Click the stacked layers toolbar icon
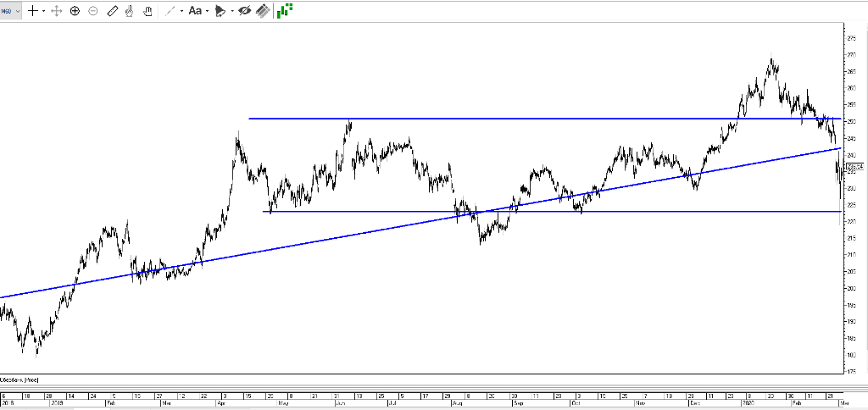Image resolution: width=868 pixels, height=410 pixels. coord(264,11)
